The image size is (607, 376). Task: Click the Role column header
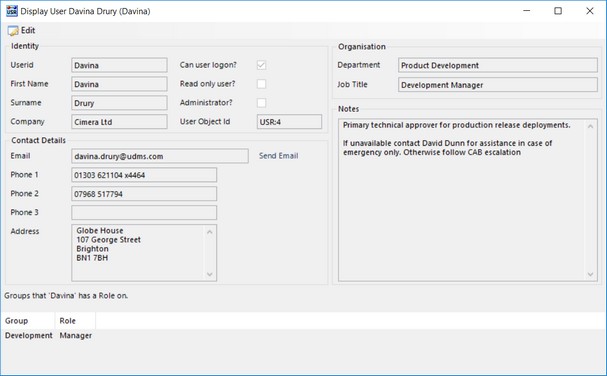pos(75,321)
